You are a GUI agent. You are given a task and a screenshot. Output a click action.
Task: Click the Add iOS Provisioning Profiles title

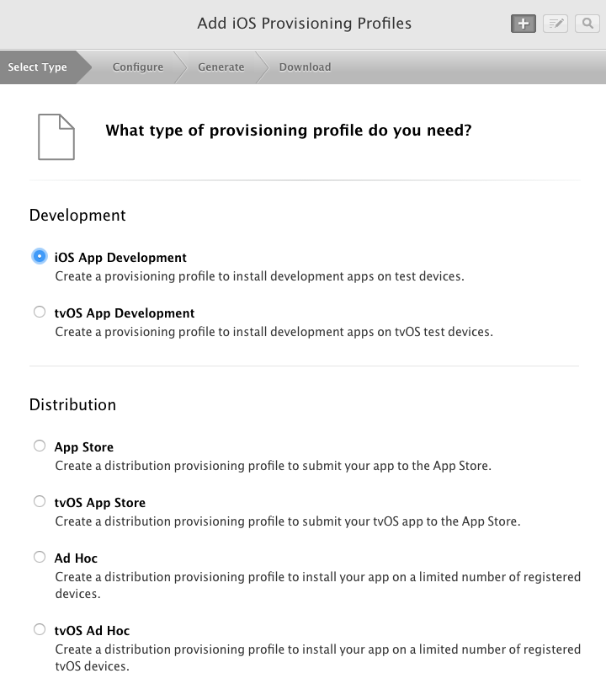click(304, 23)
